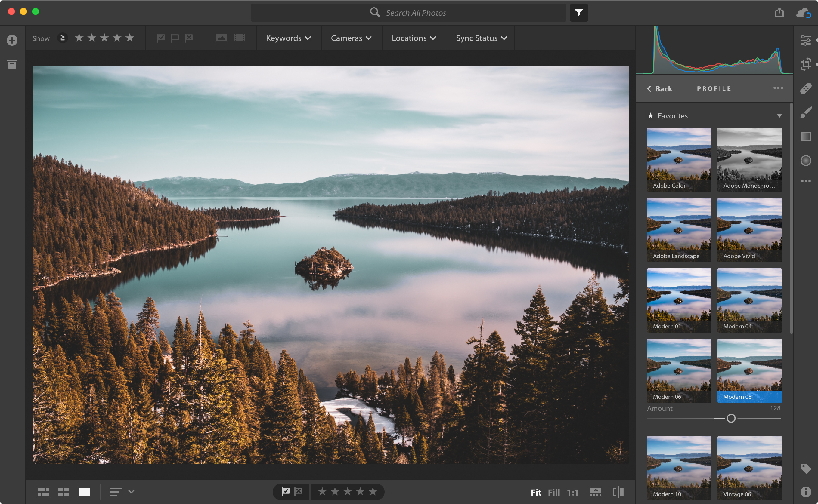Collapse the Favorites profile group
The image size is (818, 504).
click(x=780, y=116)
